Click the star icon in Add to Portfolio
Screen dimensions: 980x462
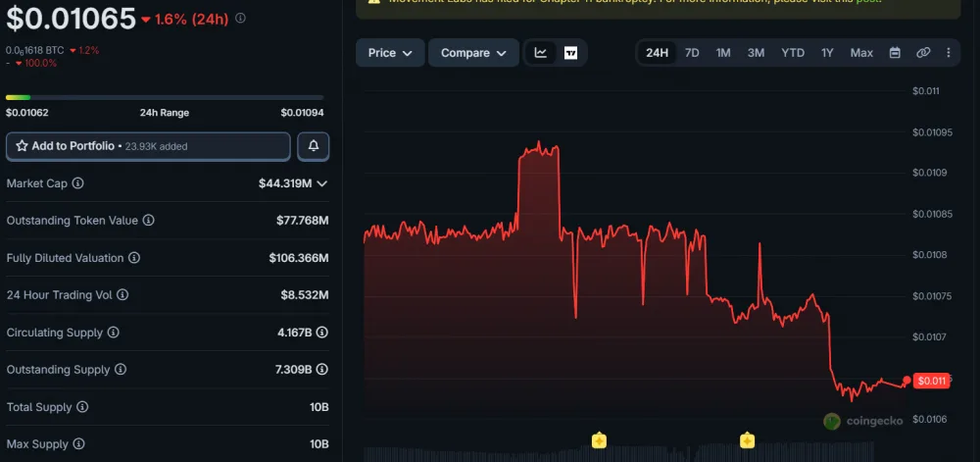tap(22, 146)
